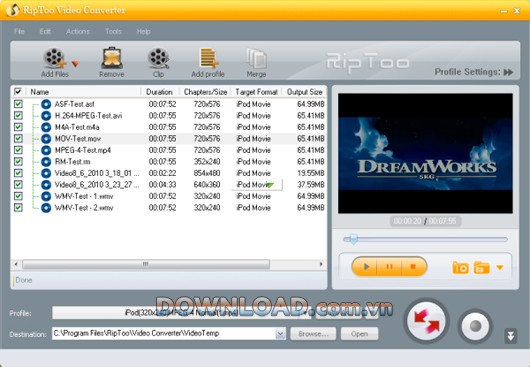This screenshot has height=367, width=530.
Task: Expand the panel with the double-down arrow
Action: pyautogui.click(x=510, y=336)
